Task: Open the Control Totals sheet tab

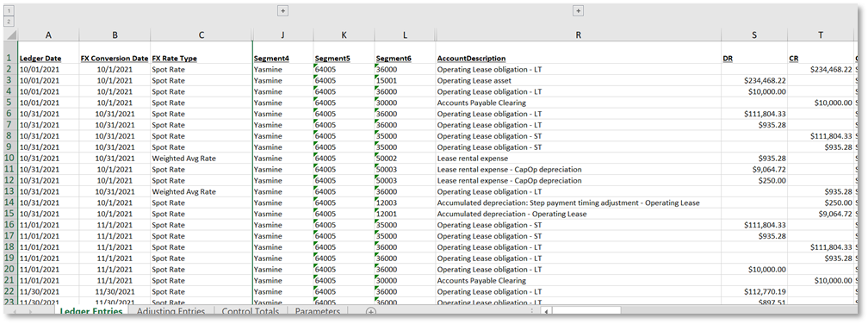Action: [251, 311]
